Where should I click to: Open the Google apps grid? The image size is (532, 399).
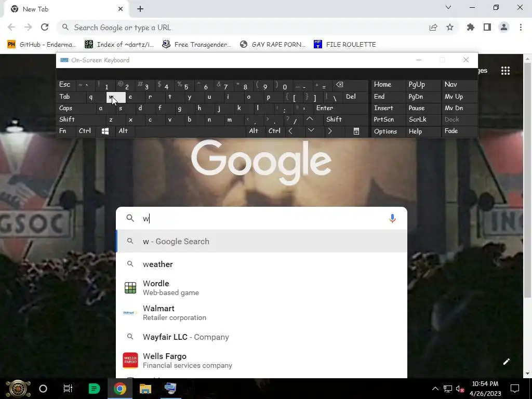pyautogui.click(x=506, y=71)
